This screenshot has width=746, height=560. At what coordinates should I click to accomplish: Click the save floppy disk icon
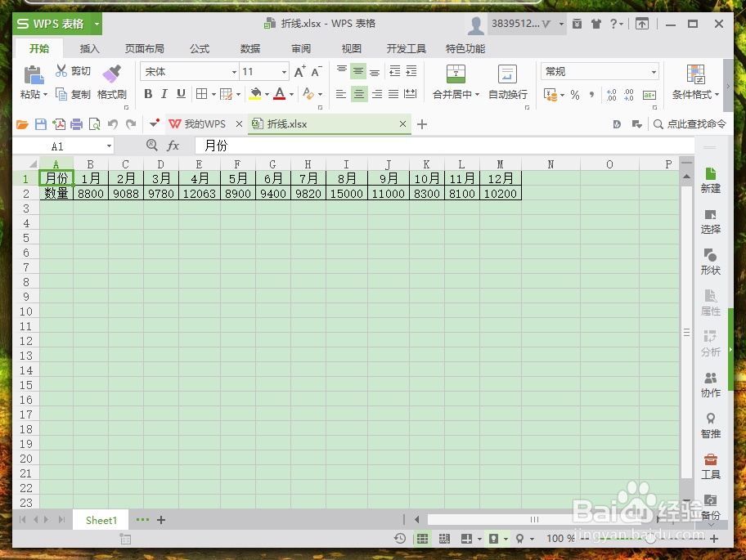tap(41, 124)
